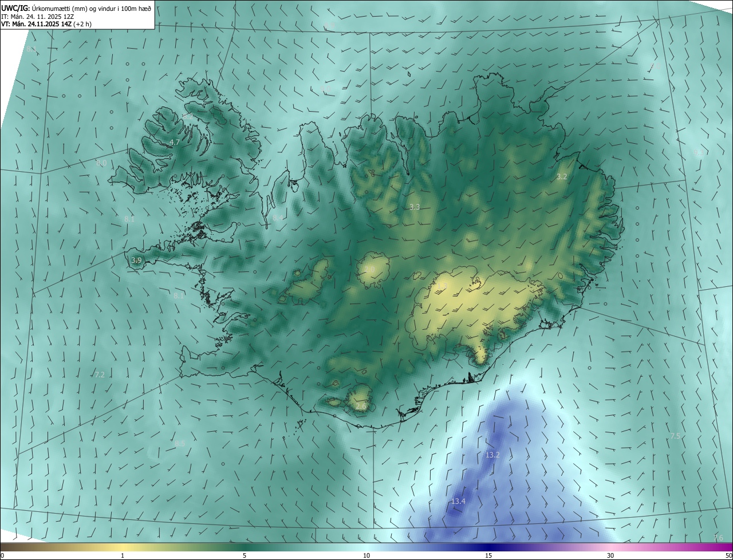Click the 2.6 value label on the glacier
This screenshot has width=733, height=560.
pyautogui.click(x=361, y=406)
